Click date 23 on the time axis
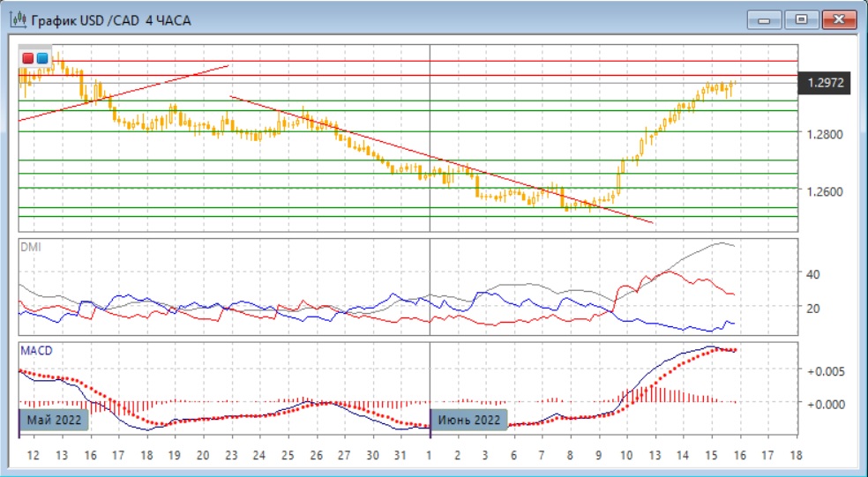The image size is (868, 477). (x=231, y=456)
